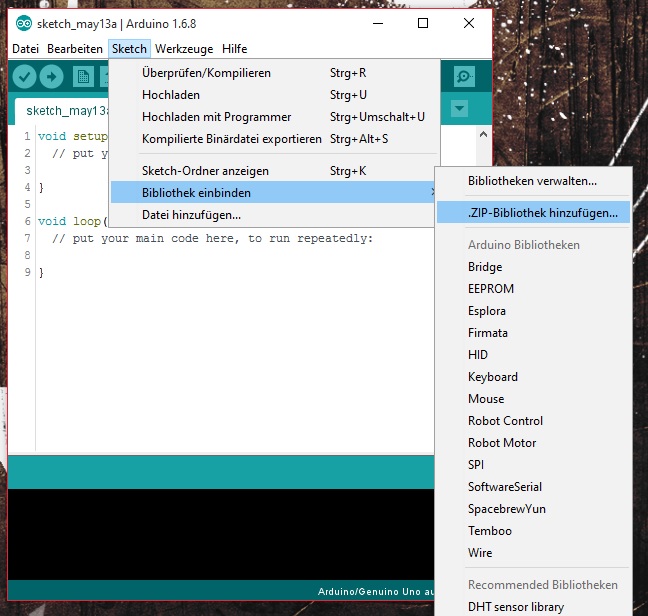
Task: Select .ZIP-Bibliothek hinzufügen...
Action: click(x=533, y=213)
